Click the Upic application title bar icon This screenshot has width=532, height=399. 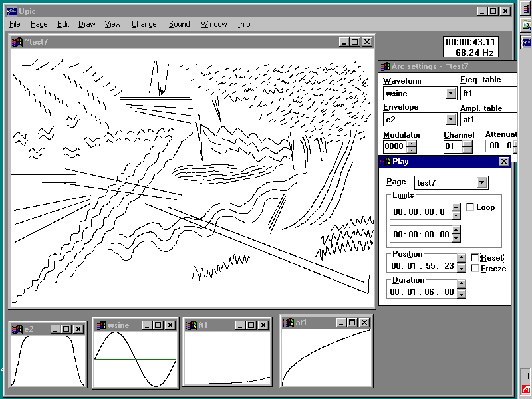[x=12, y=11]
